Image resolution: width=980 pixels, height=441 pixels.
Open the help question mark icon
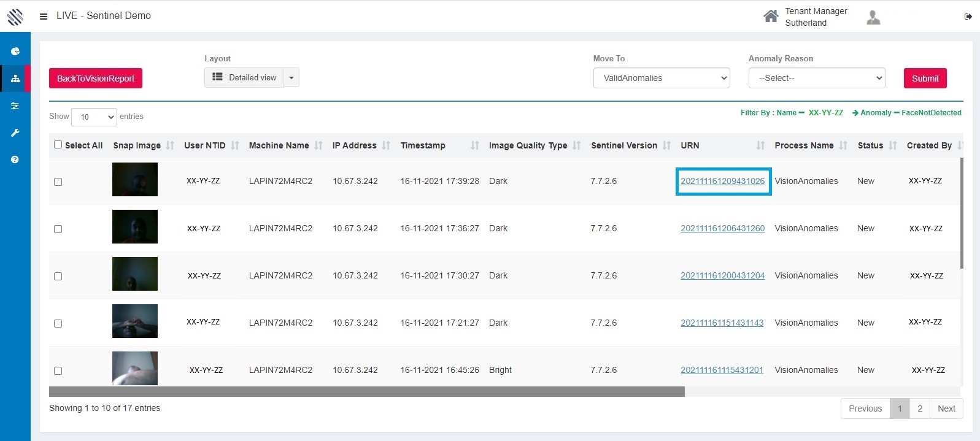[15, 159]
